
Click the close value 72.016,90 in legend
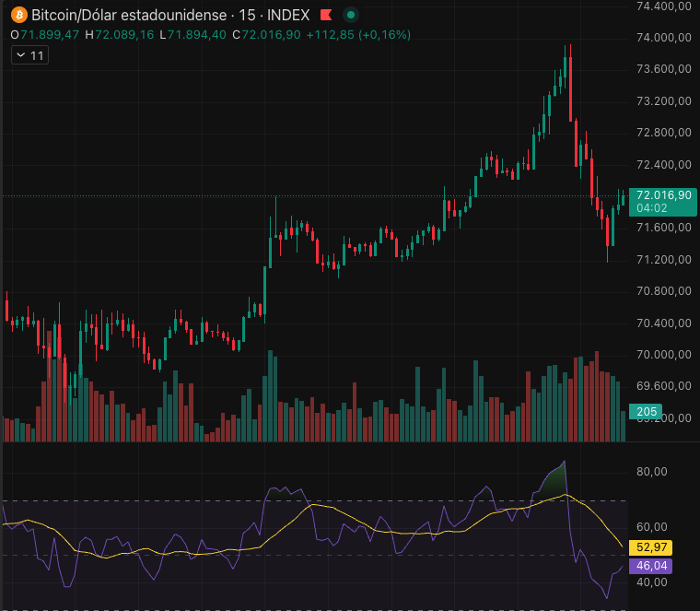coord(271,35)
